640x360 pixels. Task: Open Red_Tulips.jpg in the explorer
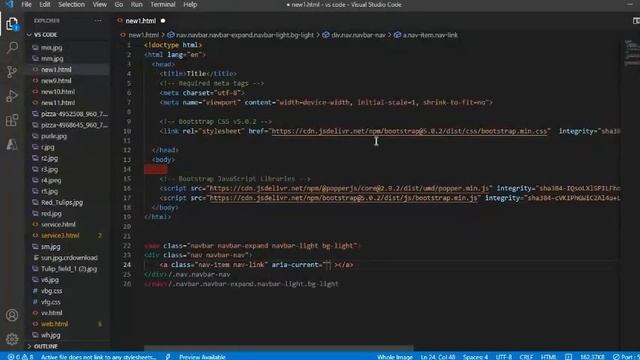(x=62, y=202)
